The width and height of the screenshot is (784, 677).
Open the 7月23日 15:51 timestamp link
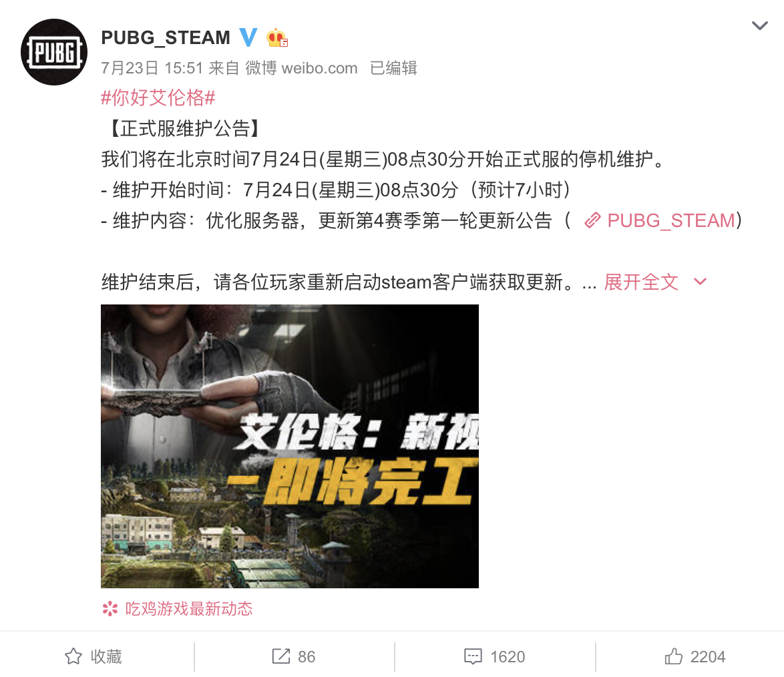click(x=152, y=68)
